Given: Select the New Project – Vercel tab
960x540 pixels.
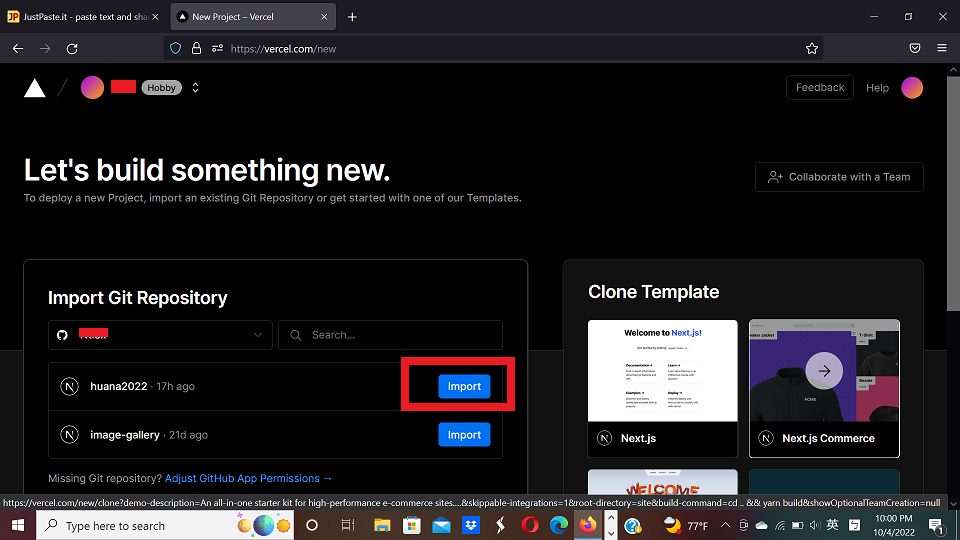Looking at the screenshot, I should [x=252, y=17].
